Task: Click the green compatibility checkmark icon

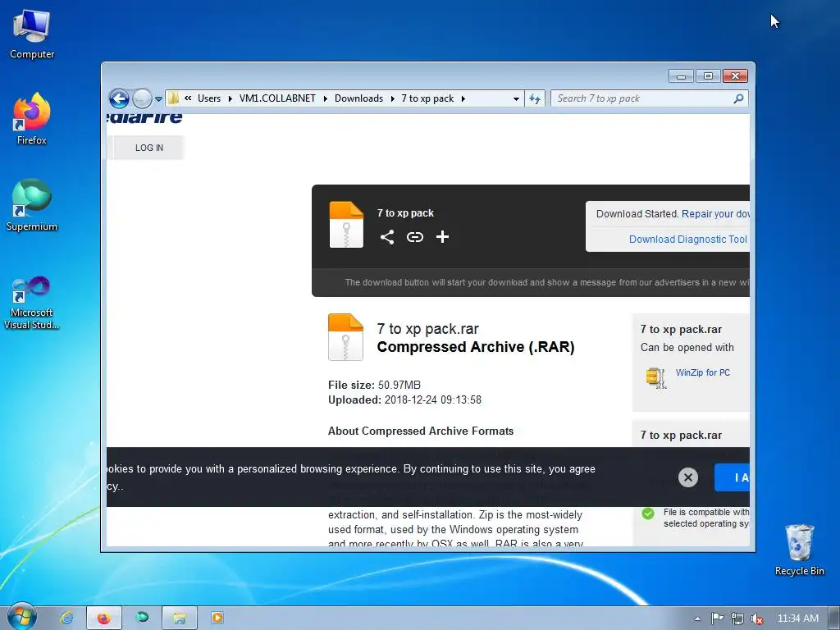Action: tap(648, 514)
